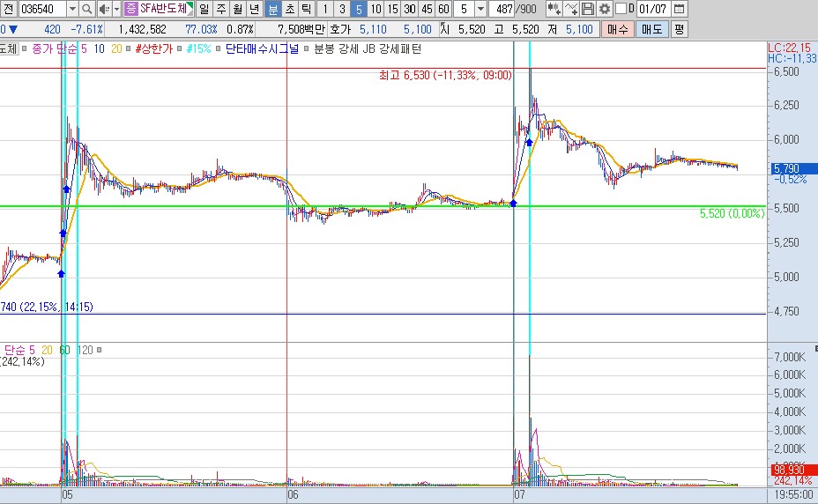Screen dimensions: 818x504
Task: Click the 전 button beside stock code
Action: pos(9,9)
